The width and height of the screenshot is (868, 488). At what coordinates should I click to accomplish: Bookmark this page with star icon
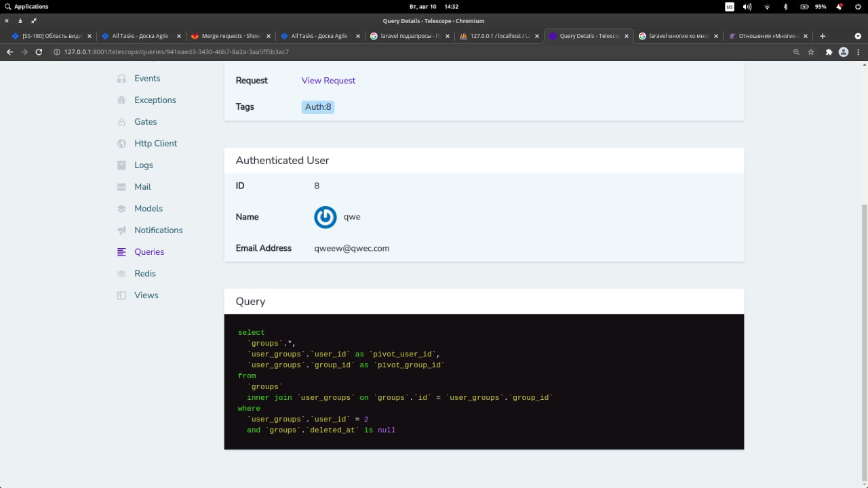point(811,52)
